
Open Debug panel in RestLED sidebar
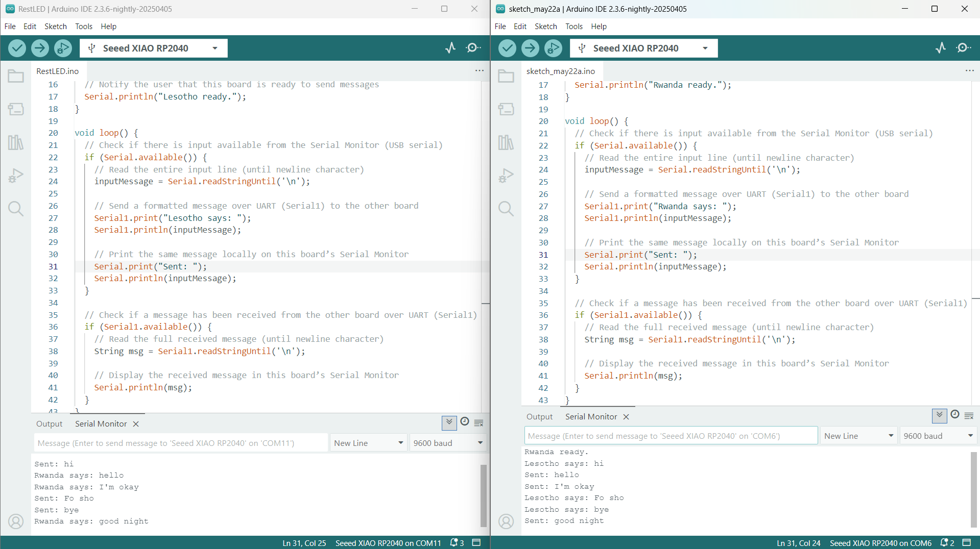coord(16,176)
